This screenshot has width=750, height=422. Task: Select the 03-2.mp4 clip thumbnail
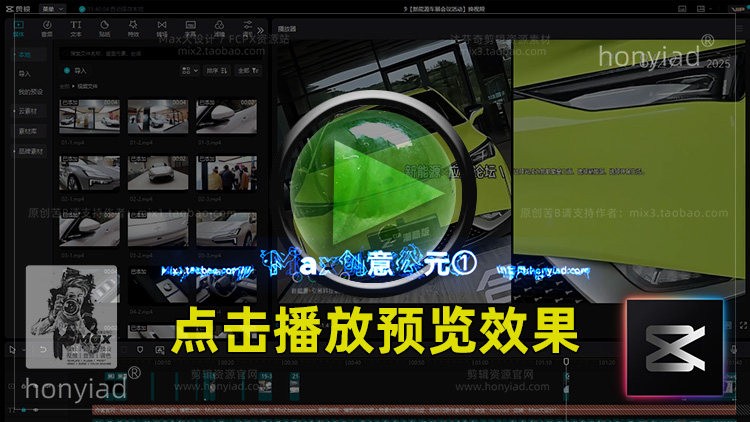point(158,229)
